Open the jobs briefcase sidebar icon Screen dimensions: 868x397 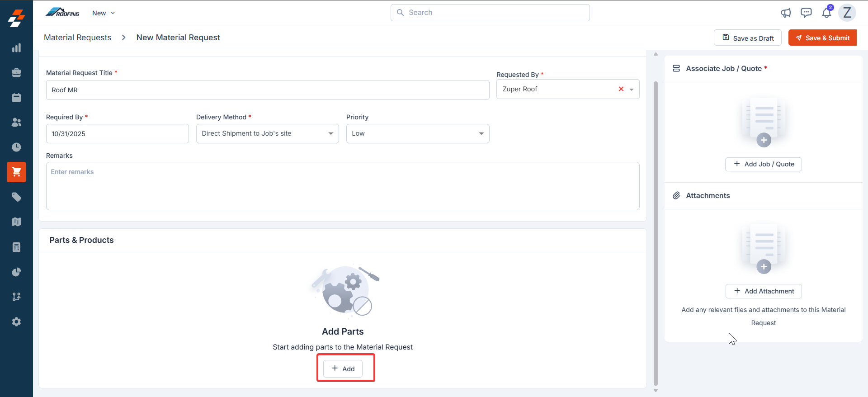16,73
